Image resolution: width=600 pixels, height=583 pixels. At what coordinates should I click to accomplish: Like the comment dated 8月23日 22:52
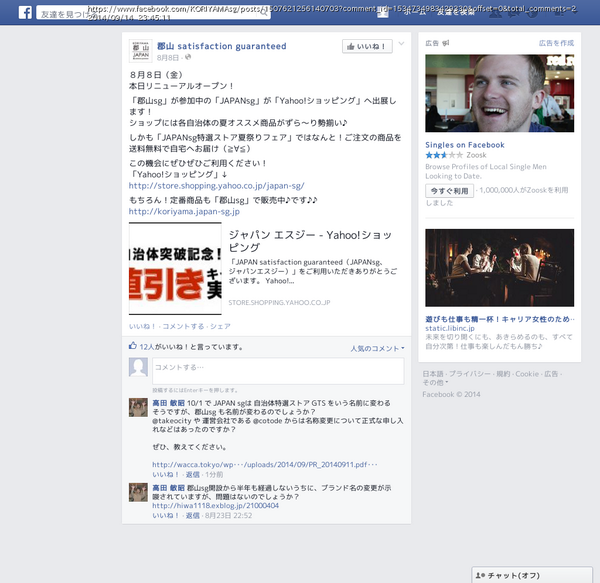165,516
